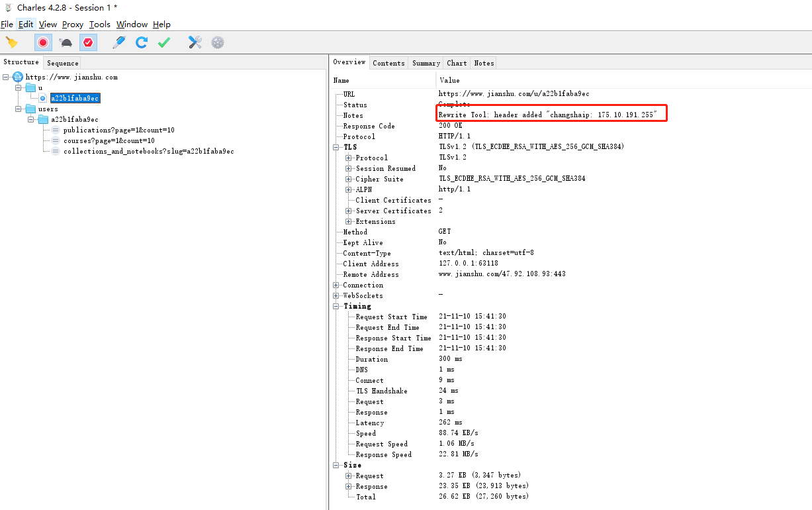Image resolution: width=812 pixels, height=510 pixels.
Task: Click the folder icon beside users
Action: (30, 109)
